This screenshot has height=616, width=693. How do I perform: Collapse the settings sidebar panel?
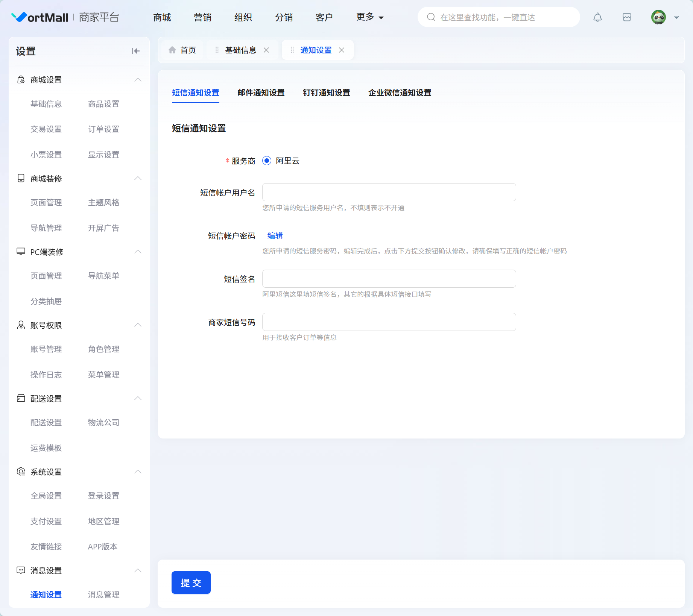tap(135, 51)
